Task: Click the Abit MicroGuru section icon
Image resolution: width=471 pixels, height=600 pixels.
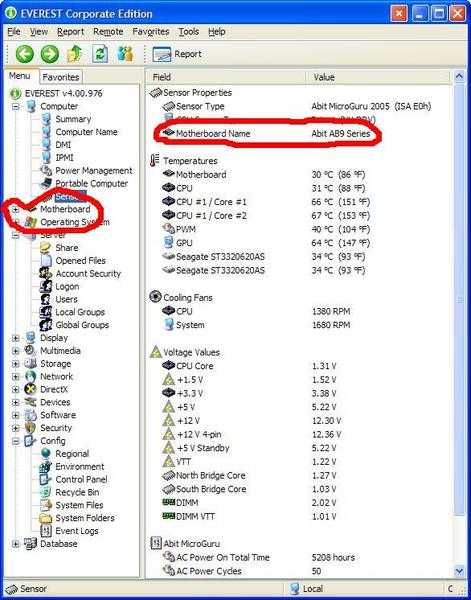Action: coord(155,543)
